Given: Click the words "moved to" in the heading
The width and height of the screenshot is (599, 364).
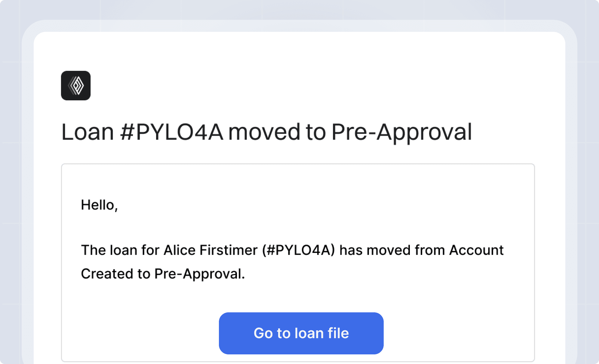Looking at the screenshot, I should pos(277,132).
